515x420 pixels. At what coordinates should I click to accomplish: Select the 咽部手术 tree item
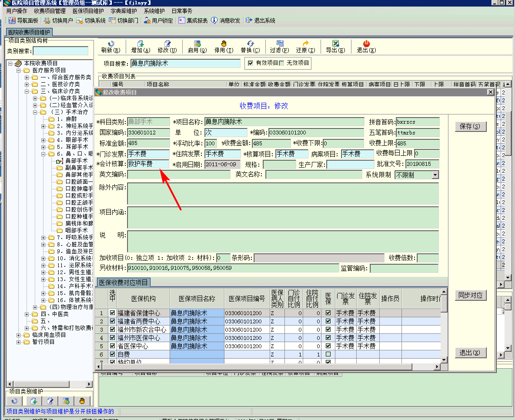tap(77, 230)
